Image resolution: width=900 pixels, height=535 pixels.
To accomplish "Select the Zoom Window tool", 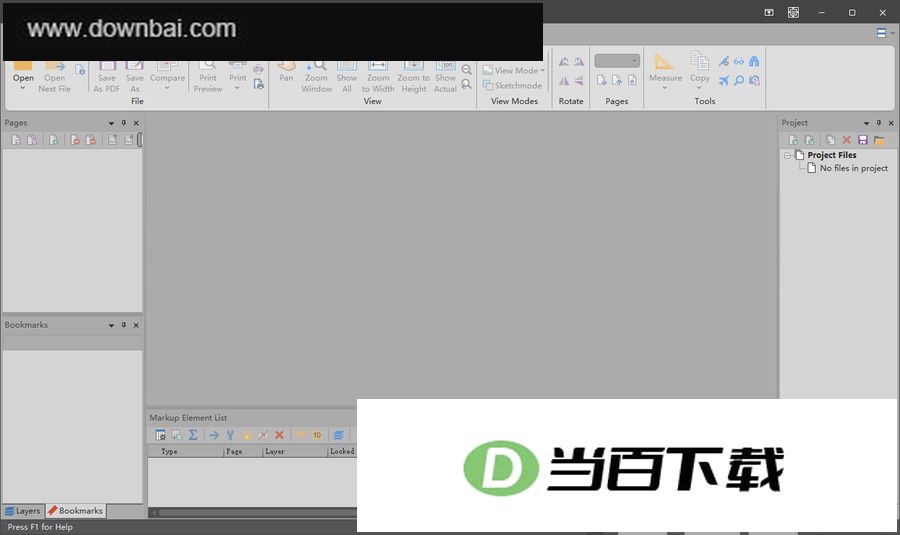I will [x=316, y=77].
